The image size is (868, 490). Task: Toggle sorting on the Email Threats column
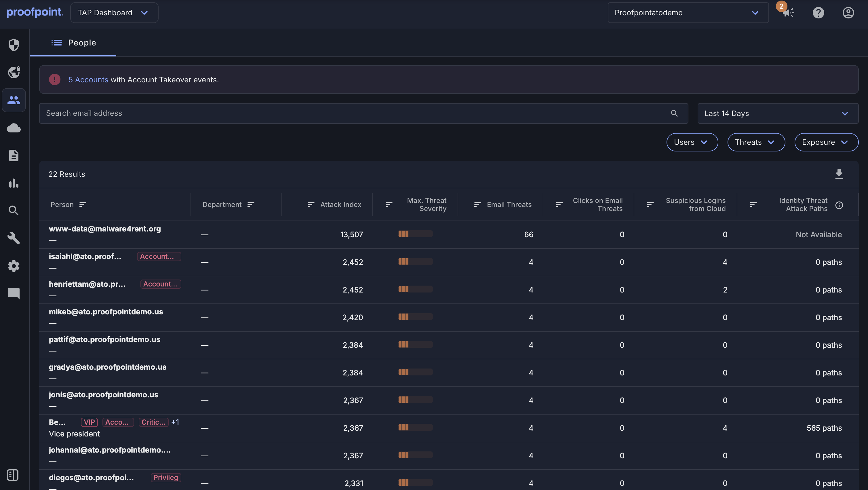coord(477,205)
